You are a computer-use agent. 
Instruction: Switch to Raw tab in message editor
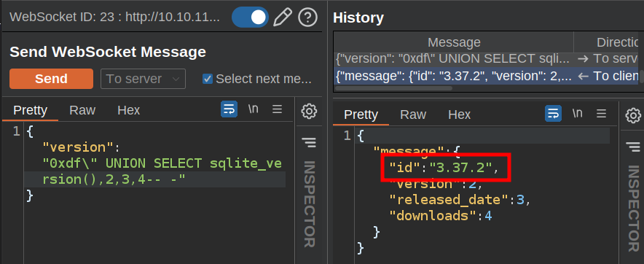pyautogui.click(x=82, y=110)
